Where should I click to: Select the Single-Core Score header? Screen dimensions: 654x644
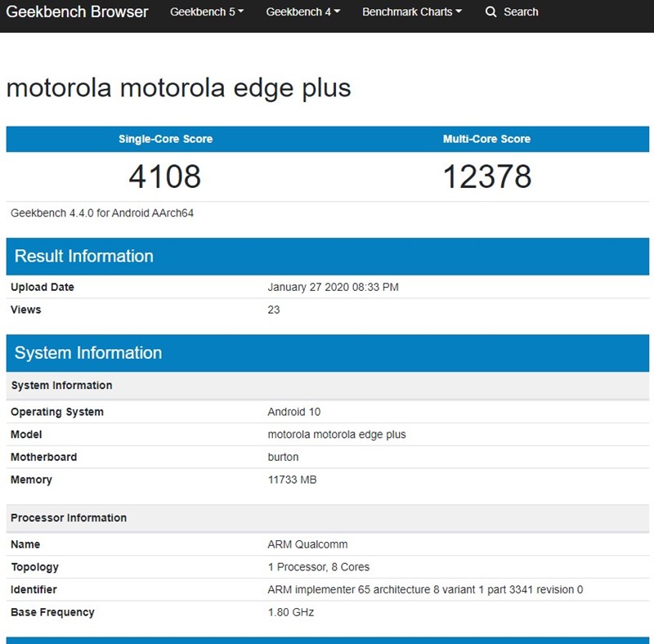click(x=165, y=139)
